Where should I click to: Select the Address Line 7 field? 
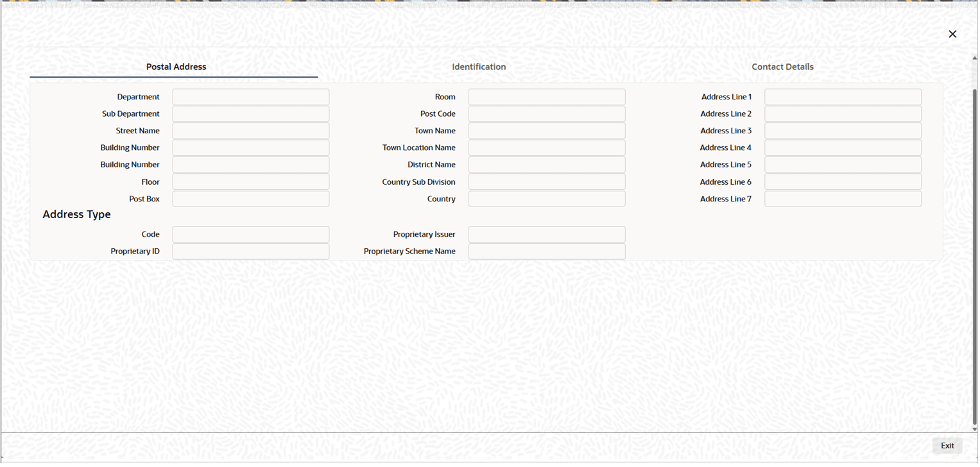tap(843, 199)
